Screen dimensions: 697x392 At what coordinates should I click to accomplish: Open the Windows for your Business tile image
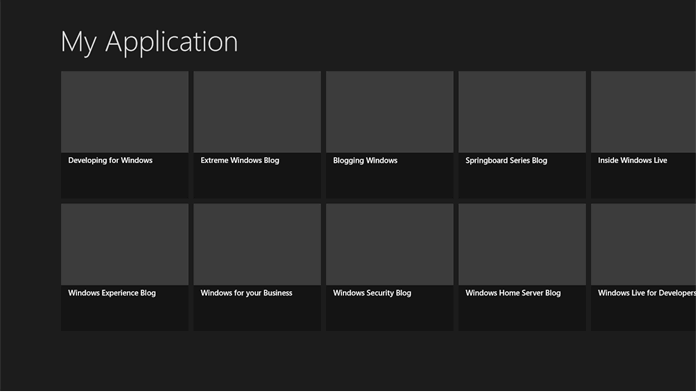(257, 244)
